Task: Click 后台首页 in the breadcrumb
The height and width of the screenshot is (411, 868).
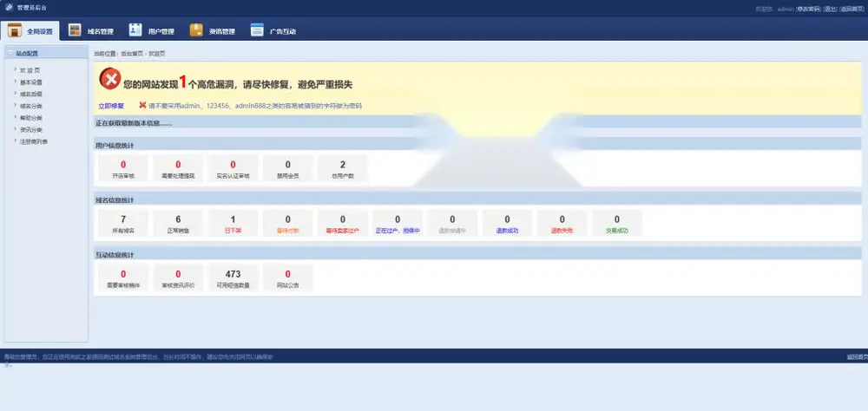Action: click(132, 54)
